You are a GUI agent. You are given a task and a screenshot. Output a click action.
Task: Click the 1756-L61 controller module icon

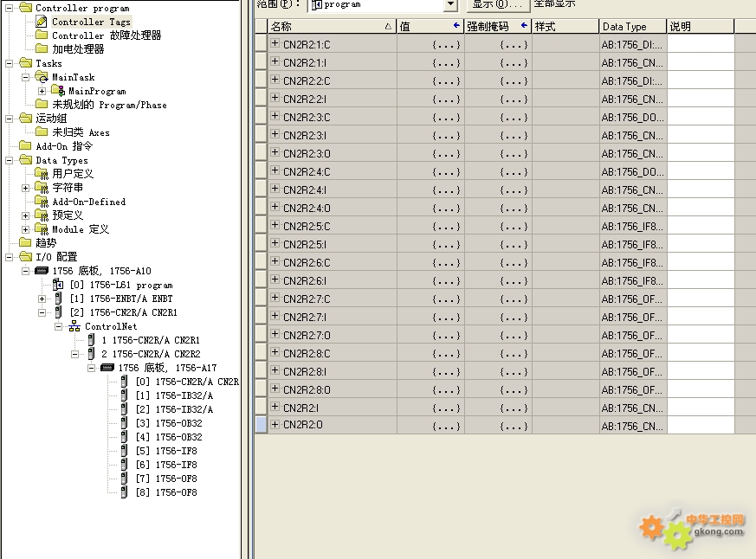58,285
